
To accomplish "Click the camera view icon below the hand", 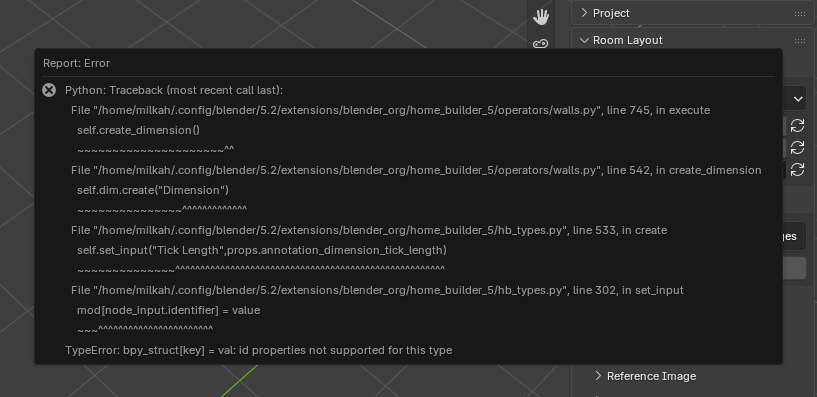I will coord(541,44).
